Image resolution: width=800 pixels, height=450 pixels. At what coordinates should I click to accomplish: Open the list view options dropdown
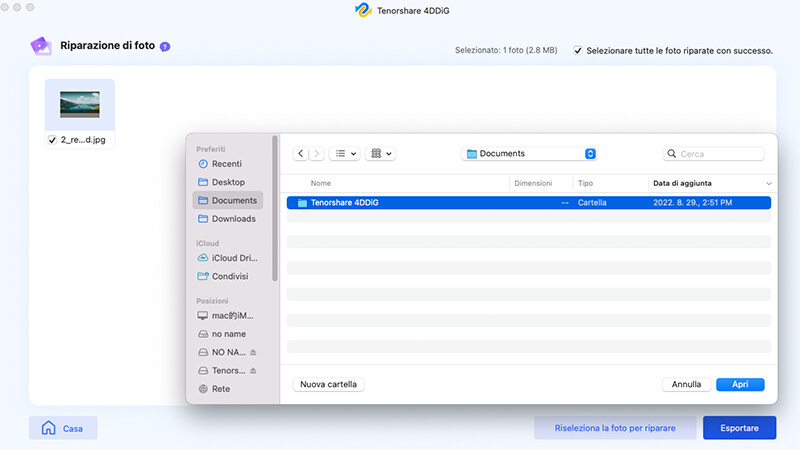[x=345, y=154]
